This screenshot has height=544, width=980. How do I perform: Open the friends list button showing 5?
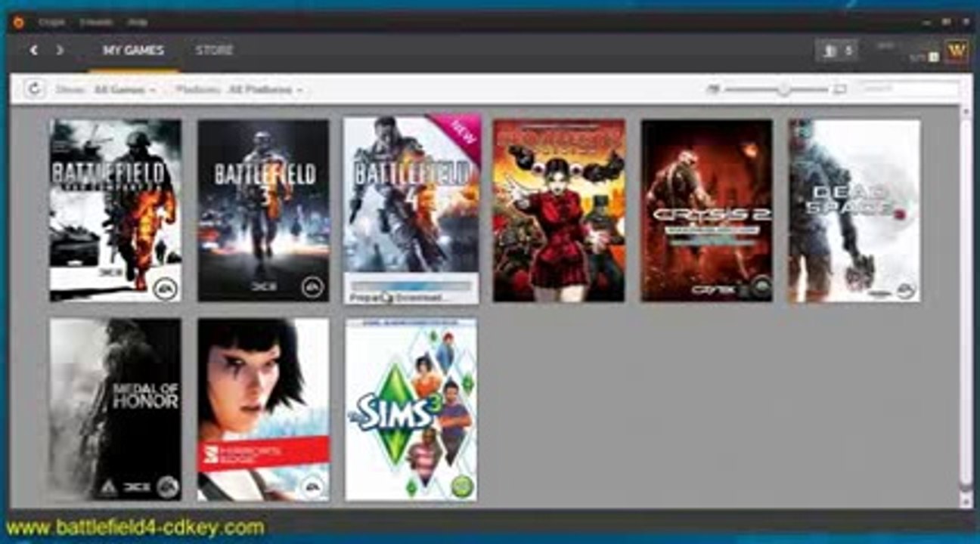tap(836, 51)
